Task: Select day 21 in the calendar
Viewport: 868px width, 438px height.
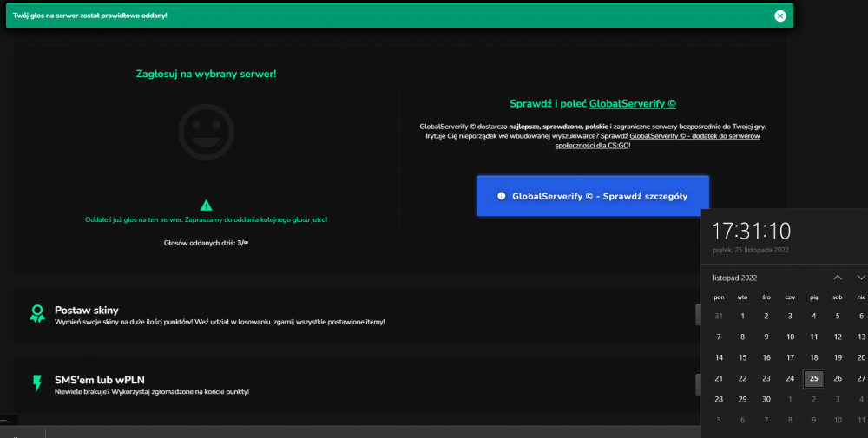Action: tap(719, 378)
